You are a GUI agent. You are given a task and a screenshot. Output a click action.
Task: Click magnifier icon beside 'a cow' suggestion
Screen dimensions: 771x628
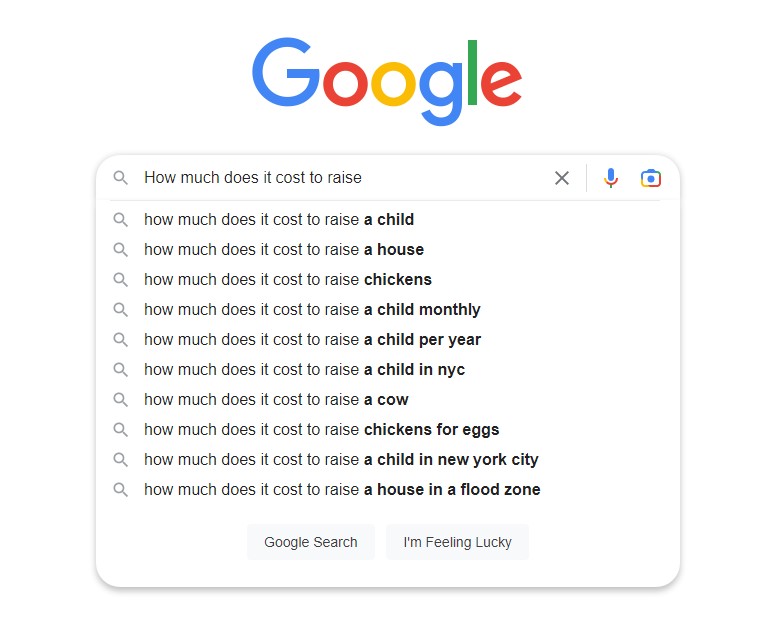(120, 399)
